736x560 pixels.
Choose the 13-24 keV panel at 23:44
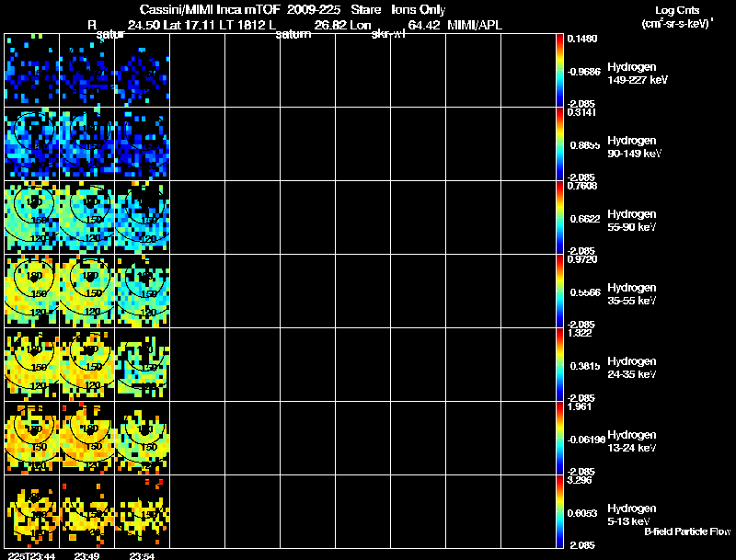[32, 438]
